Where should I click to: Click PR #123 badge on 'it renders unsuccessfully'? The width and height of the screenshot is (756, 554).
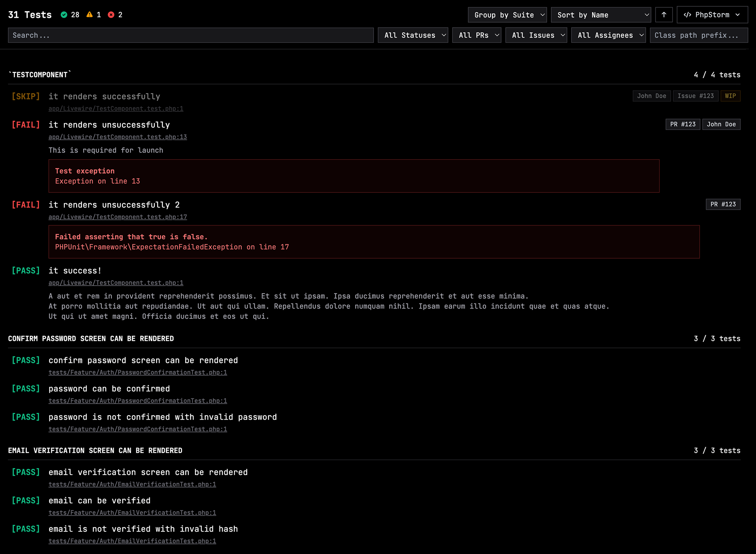(x=683, y=124)
